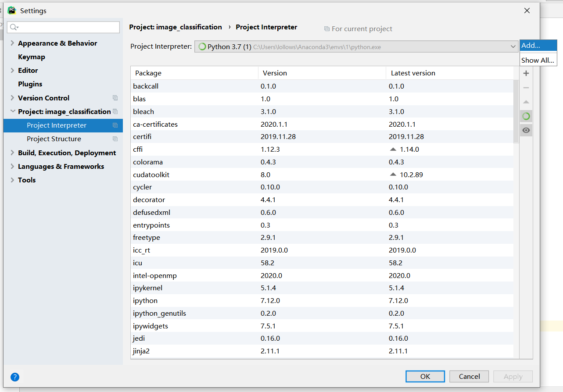Open Plugins settings page

(x=30, y=84)
